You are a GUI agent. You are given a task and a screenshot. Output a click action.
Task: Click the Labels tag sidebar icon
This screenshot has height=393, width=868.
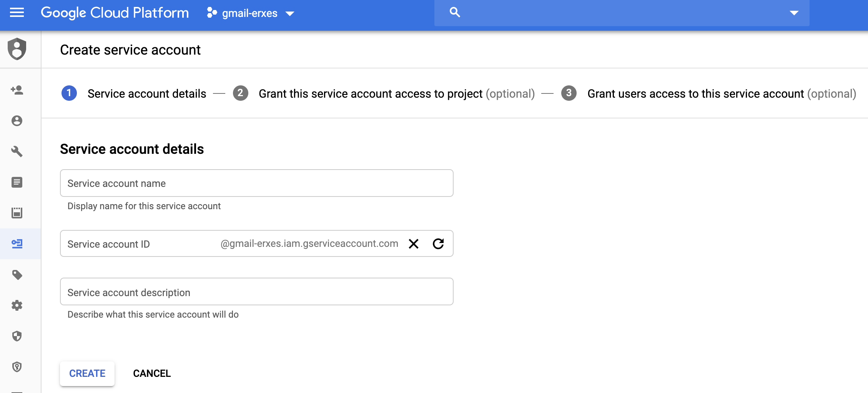tap(17, 275)
